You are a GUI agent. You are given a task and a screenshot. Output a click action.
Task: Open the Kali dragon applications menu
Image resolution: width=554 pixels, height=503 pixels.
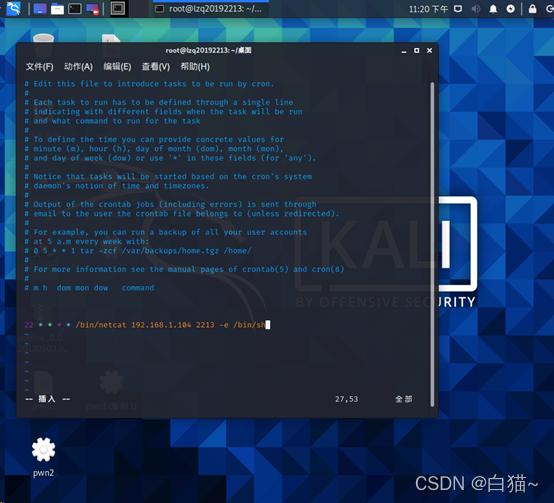pos(13,9)
